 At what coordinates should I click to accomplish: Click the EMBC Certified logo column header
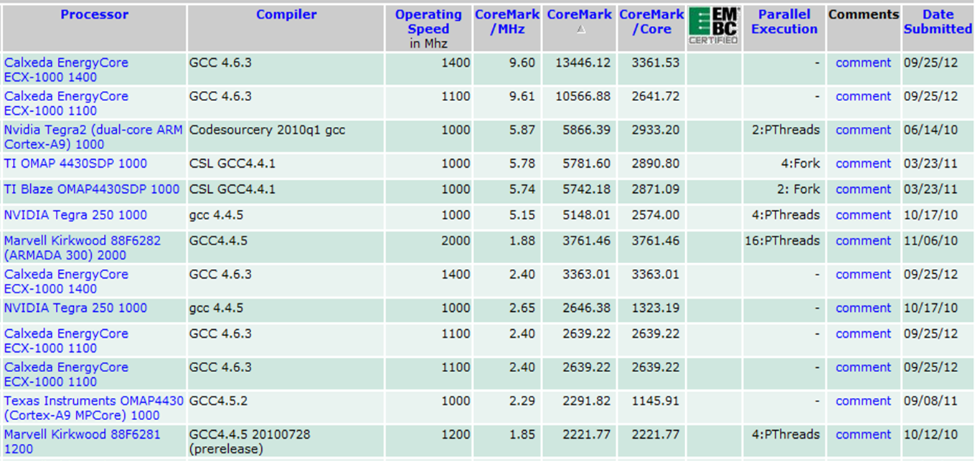[713, 27]
